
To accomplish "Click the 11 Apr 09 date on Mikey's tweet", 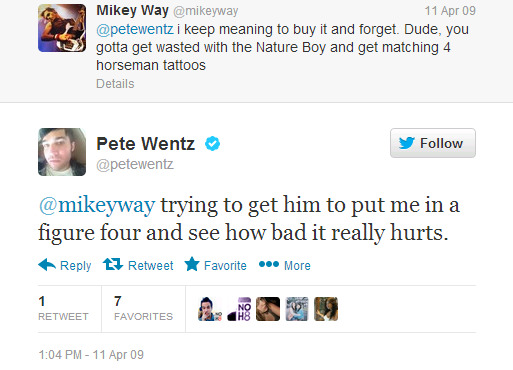I will 450,11.
